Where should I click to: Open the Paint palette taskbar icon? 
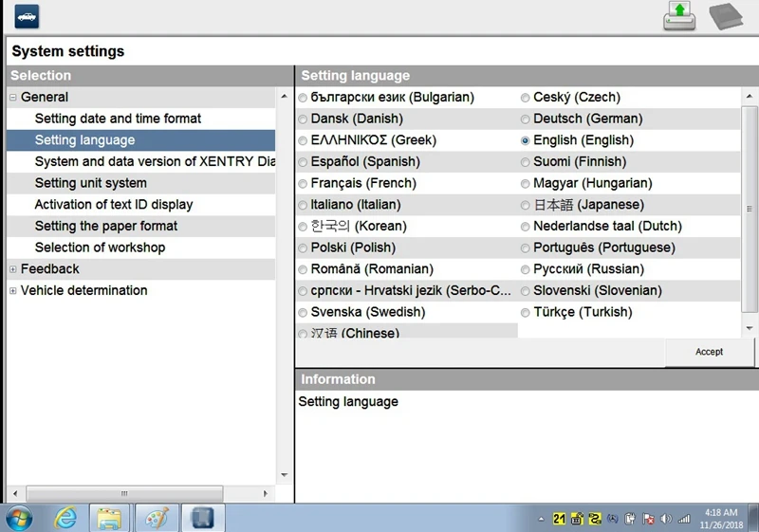click(157, 519)
